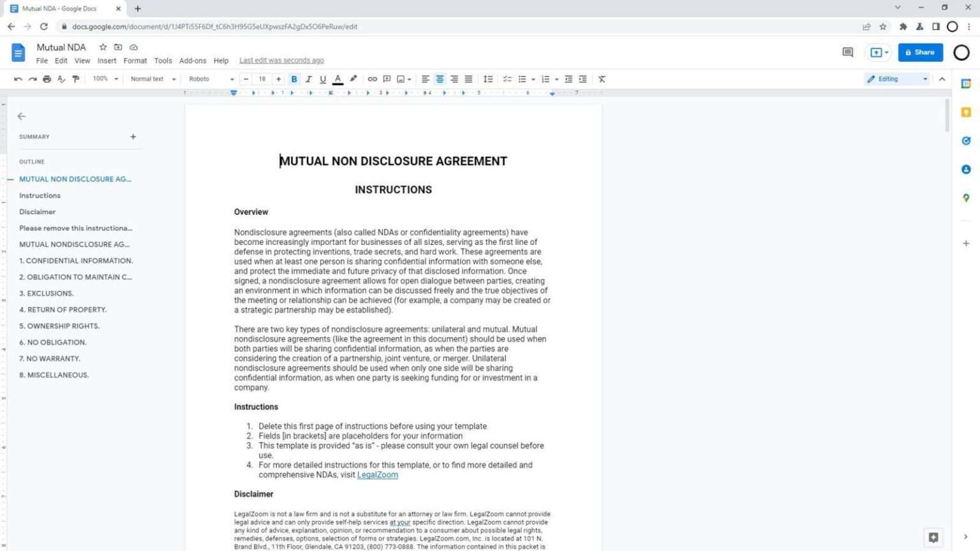
Task: Click the blue Share button
Action: [920, 52]
